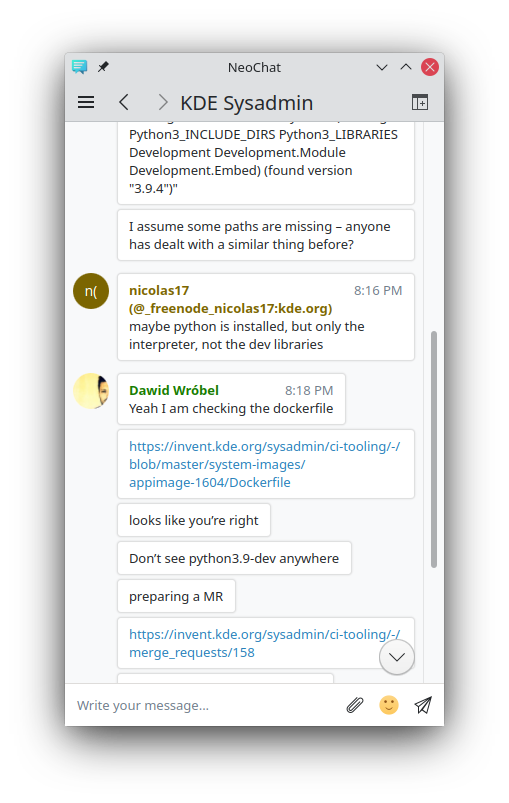Go forward with the right arrow
509x803 pixels.
coord(162,102)
